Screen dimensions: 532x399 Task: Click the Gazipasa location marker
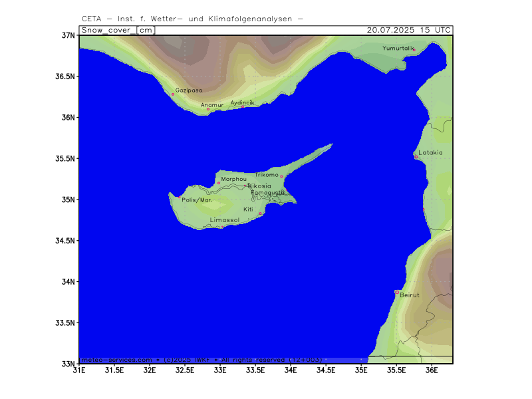173,94
